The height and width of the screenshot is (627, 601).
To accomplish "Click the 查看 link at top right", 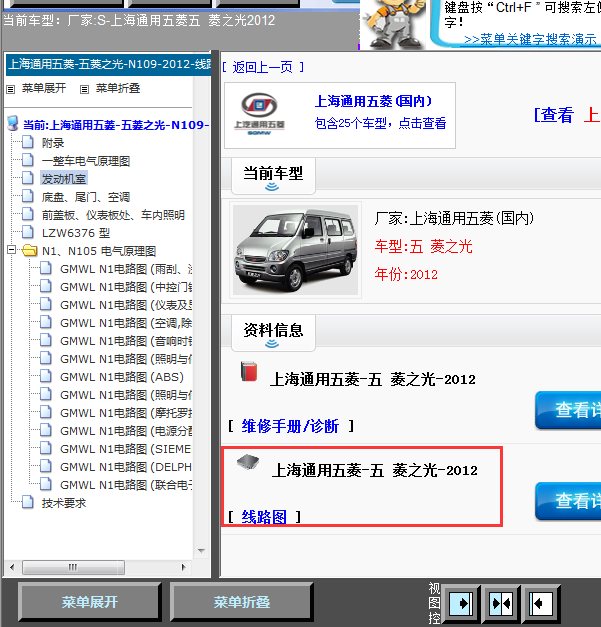I will (x=557, y=115).
